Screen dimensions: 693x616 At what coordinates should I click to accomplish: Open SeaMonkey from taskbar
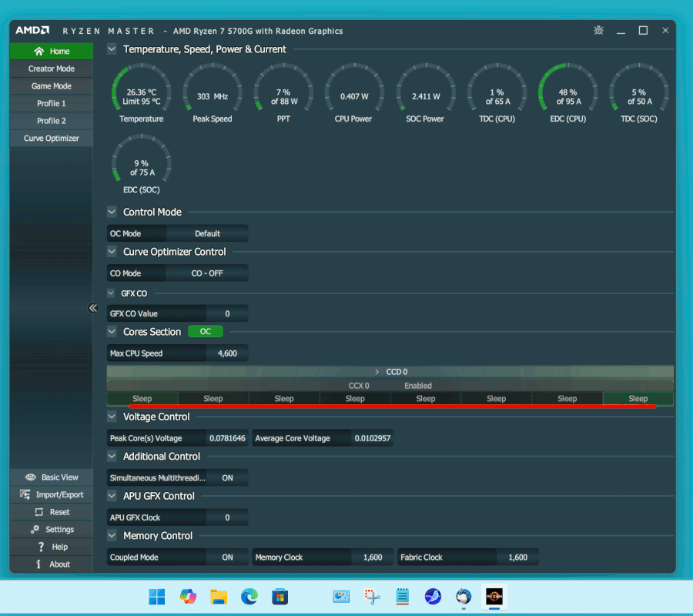point(433,597)
